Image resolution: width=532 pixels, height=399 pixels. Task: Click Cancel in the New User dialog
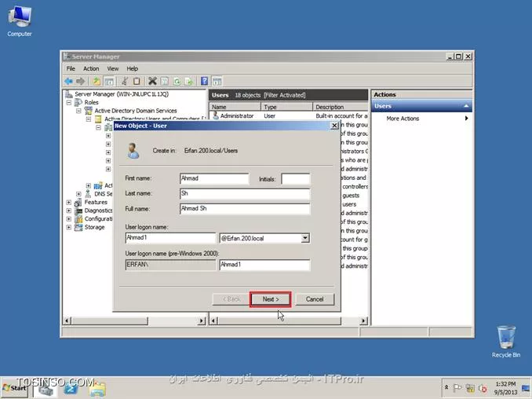pos(315,299)
